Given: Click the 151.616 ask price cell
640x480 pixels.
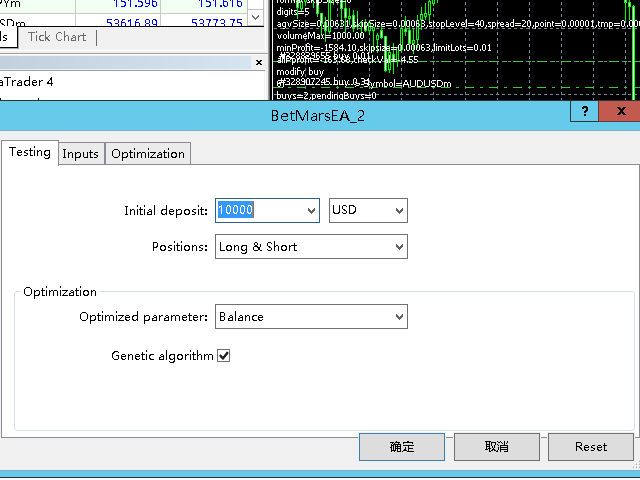Looking at the screenshot, I should point(203,4).
